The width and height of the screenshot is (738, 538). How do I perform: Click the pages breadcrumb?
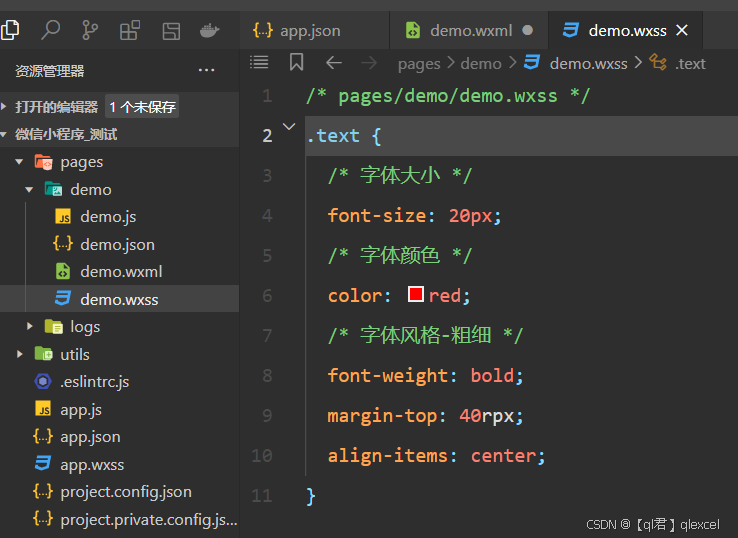(x=419, y=64)
